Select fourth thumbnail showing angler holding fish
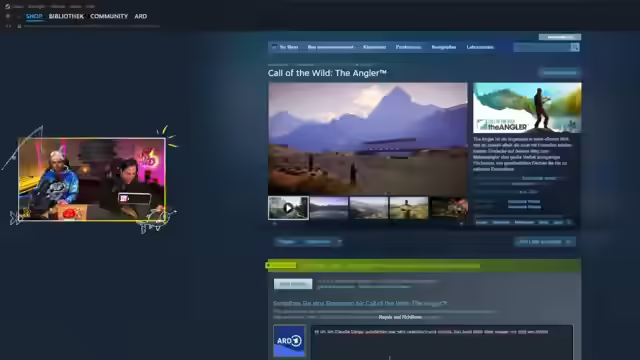The height and width of the screenshot is (360, 640). (x=409, y=208)
